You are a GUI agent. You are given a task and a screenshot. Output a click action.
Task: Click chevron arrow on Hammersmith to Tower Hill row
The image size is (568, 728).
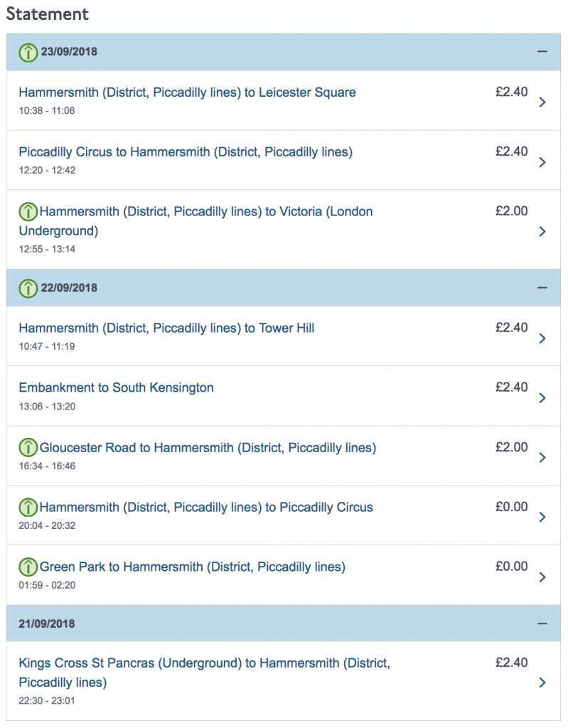542,338
